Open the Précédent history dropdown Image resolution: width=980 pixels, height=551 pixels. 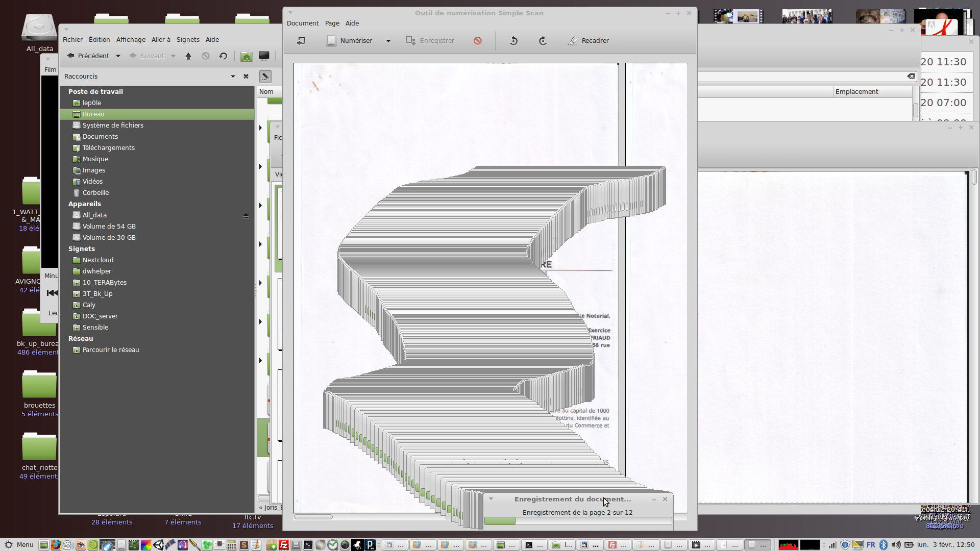coord(118,56)
